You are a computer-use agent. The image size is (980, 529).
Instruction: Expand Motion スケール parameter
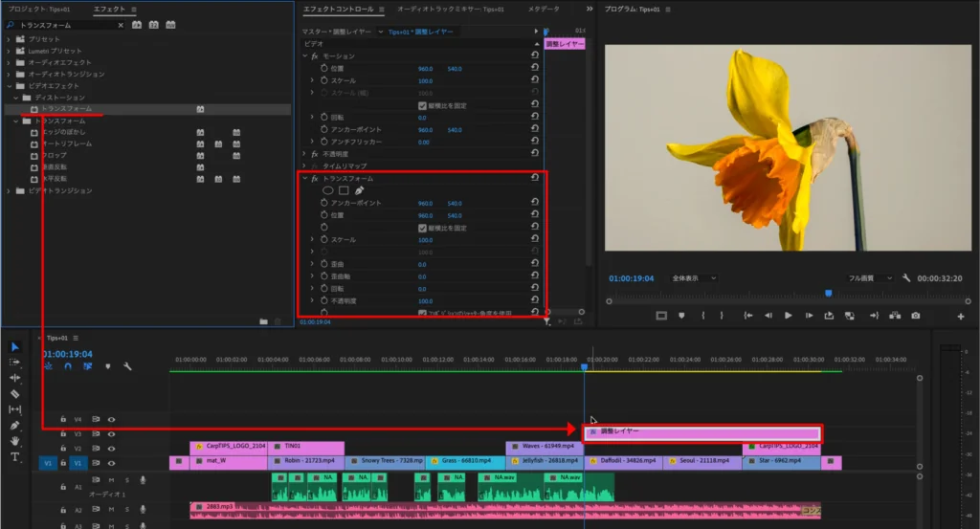pyautogui.click(x=312, y=80)
